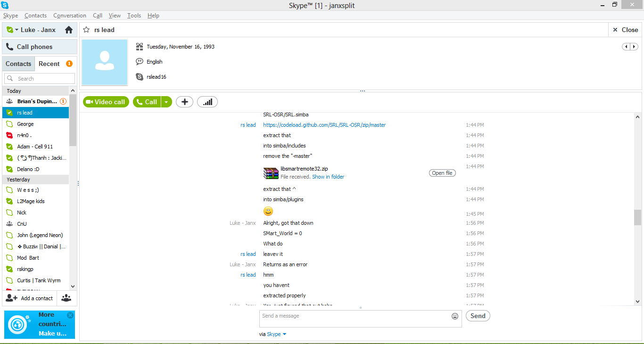The width and height of the screenshot is (644, 344).
Task: Click the language speech bubble icon
Action: [x=140, y=62]
